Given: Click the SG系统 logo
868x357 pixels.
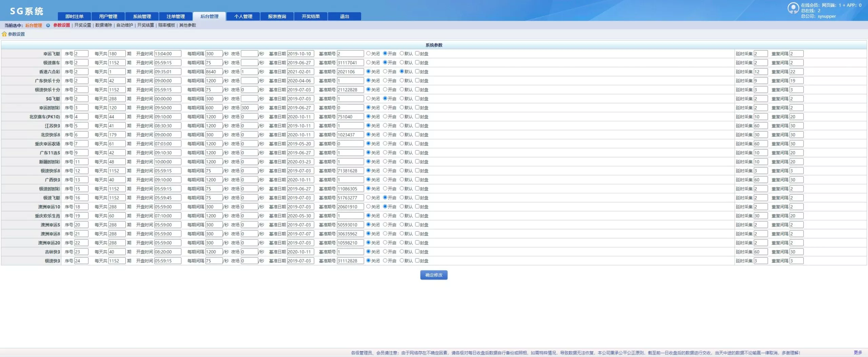Looking at the screenshot, I should [x=26, y=11].
